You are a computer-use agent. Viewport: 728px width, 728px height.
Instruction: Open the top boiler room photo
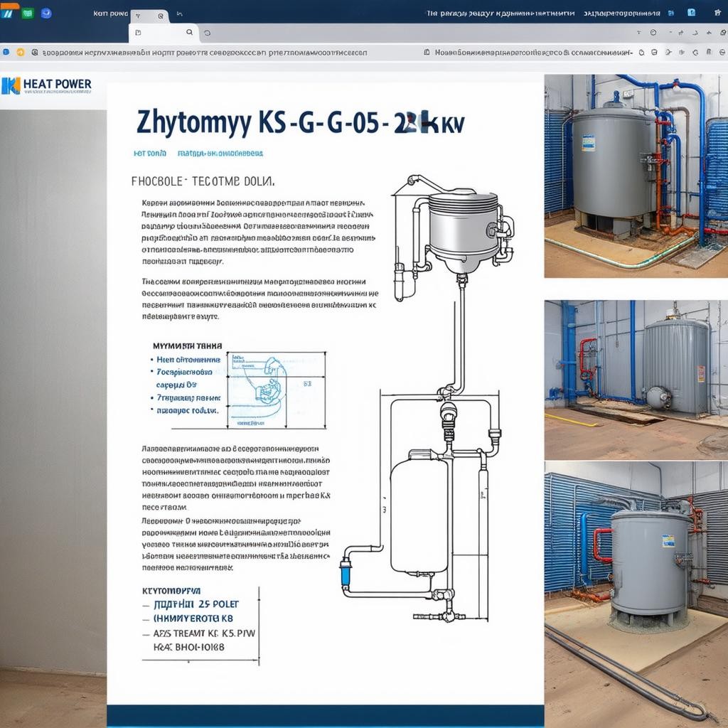pos(636,176)
